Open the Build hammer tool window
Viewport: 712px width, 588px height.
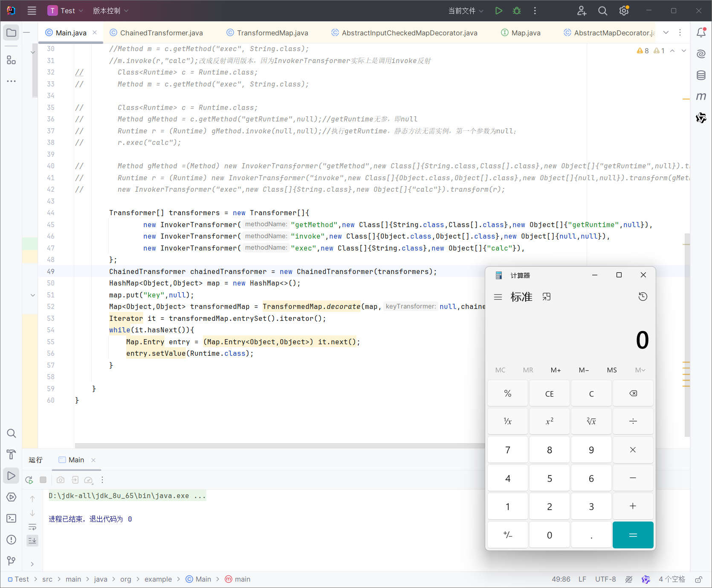click(12, 454)
